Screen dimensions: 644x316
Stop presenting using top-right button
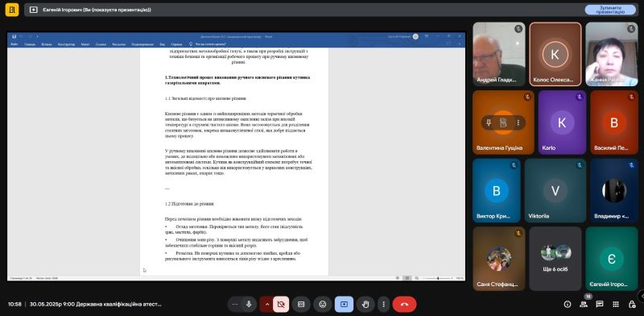pyautogui.click(x=610, y=10)
